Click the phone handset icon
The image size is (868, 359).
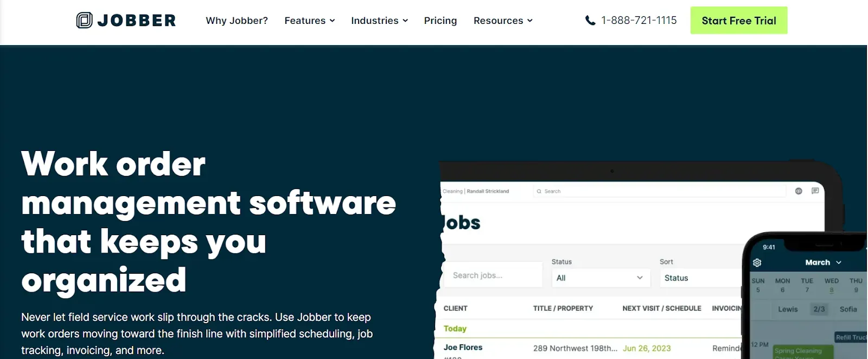pyautogui.click(x=590, y=21)
